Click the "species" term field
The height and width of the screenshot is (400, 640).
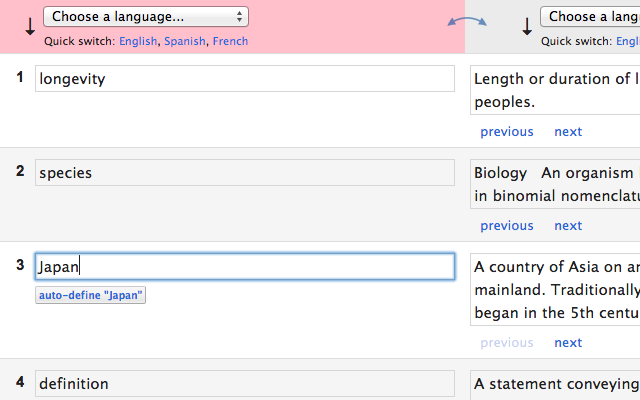click(x=245, y=173)
